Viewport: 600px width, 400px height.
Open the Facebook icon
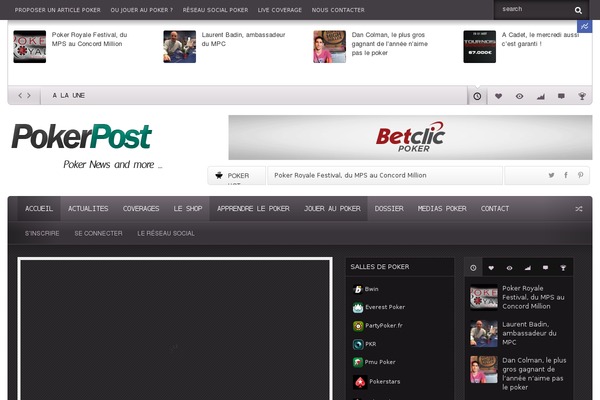[x=566, y=175]
